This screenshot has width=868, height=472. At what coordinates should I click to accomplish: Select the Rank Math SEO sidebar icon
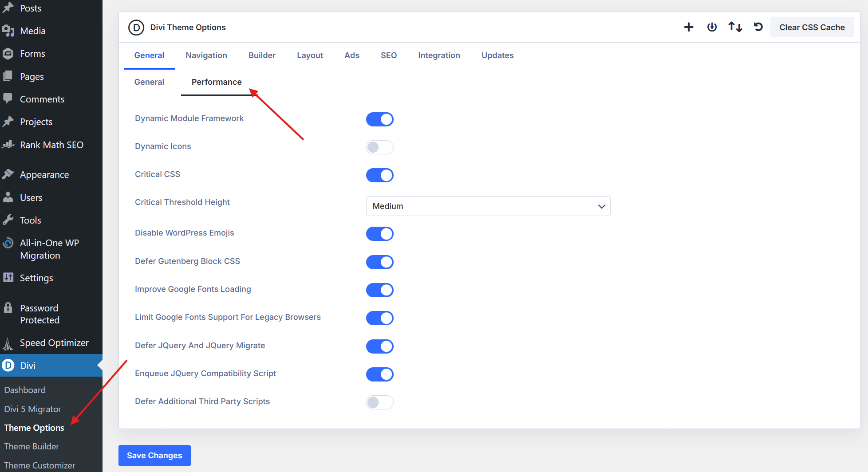(x=8, y=145)
